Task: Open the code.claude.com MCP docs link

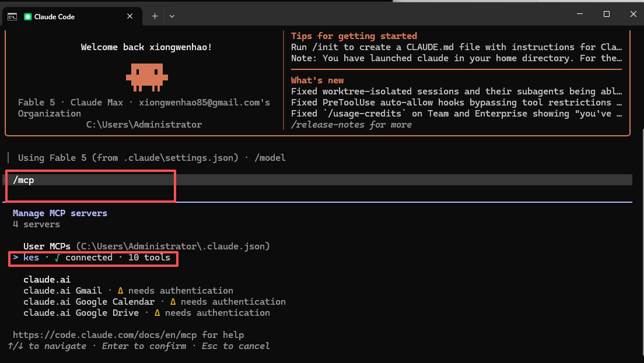Action: pos(105,335)
